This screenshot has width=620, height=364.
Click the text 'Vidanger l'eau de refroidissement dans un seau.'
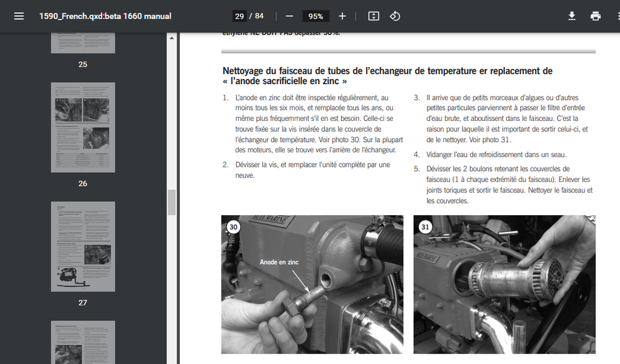click(x=496, y=154)
